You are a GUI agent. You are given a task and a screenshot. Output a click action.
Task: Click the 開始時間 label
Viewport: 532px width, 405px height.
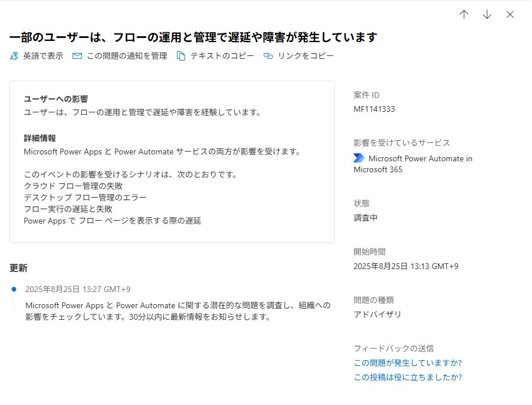point(369,252)
